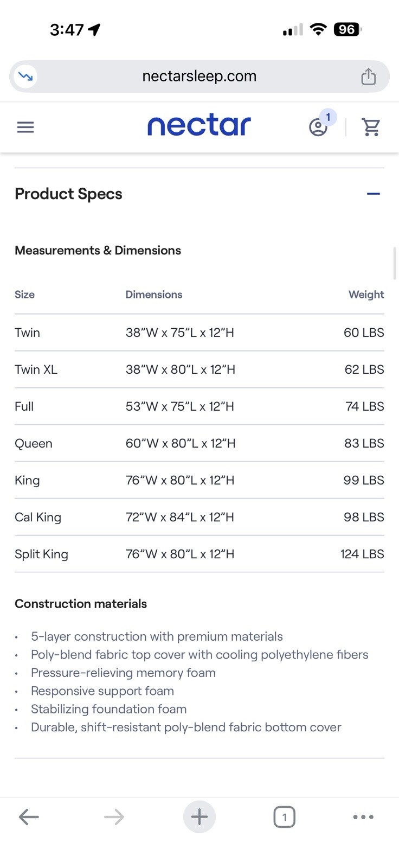399x868 pixels.
Task: Tap the Dimensions column header
Action: click(x=154, y=295)
